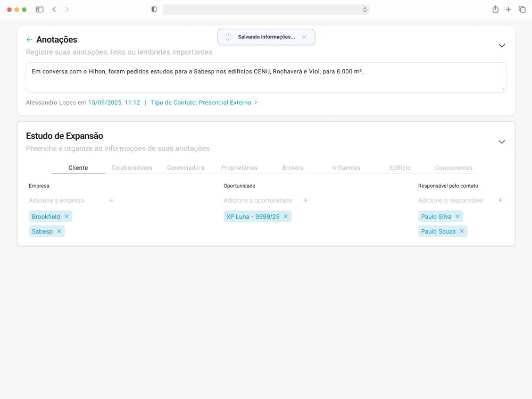Click the Brookfield tag label
The width and height of the screenshot is (532, 399).
point(46,217)
